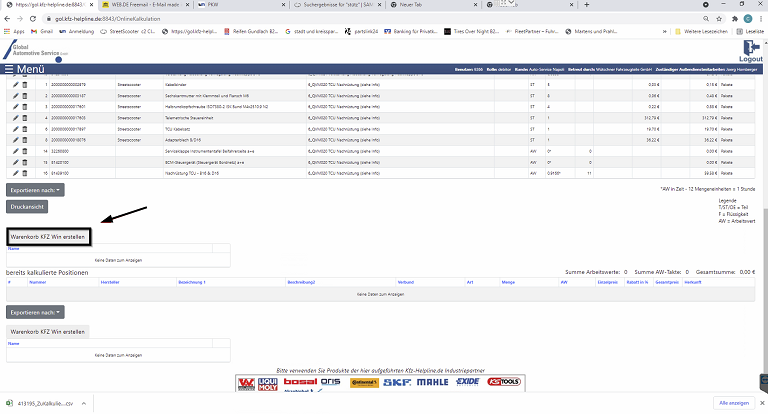Viewport: 768px width, 414px height.
Task: Delete the TCU Kabelsatz row
Action: point(24,129)
